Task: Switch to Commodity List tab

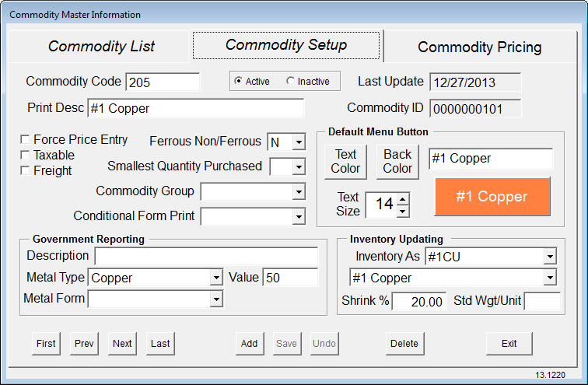Action: coord(101,46)
